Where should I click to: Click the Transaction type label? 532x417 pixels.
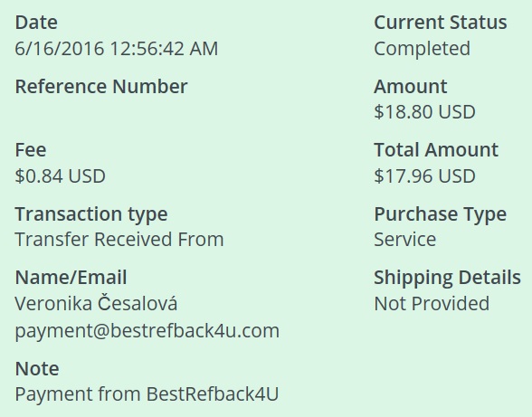point(91,214)
